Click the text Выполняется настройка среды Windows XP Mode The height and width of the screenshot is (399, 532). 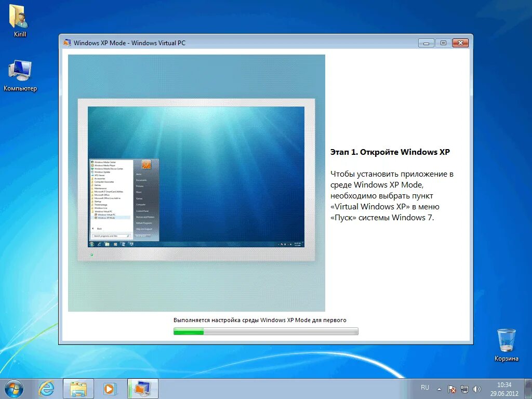click(260, 320)
